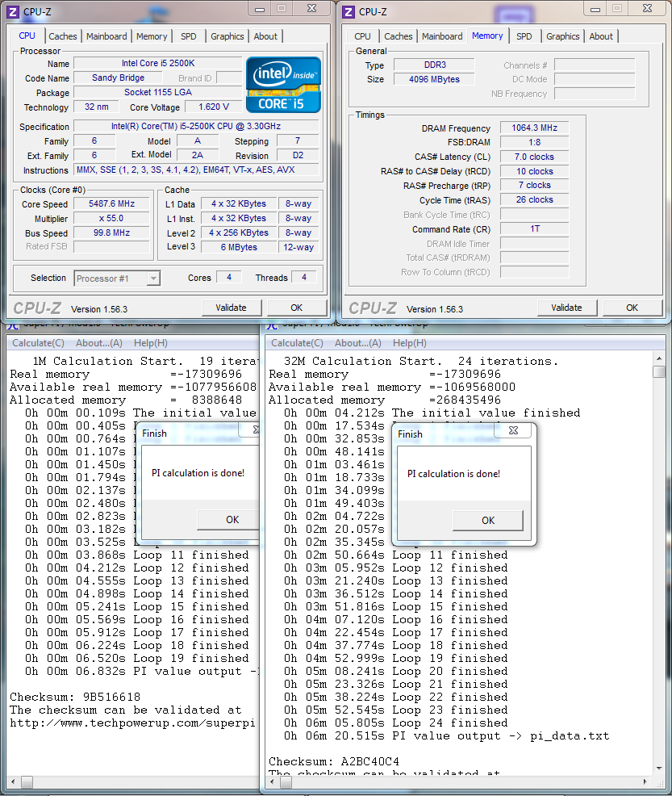Click the Level 3 cache value "6 MBytes"
The width and height of the screenshot is (672, 796).
pyautogui.click(x=239, y=247)
